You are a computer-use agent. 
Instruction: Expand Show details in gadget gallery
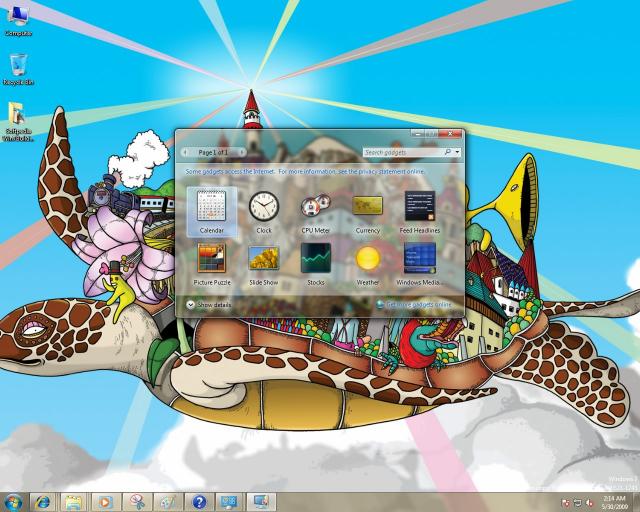209,304
